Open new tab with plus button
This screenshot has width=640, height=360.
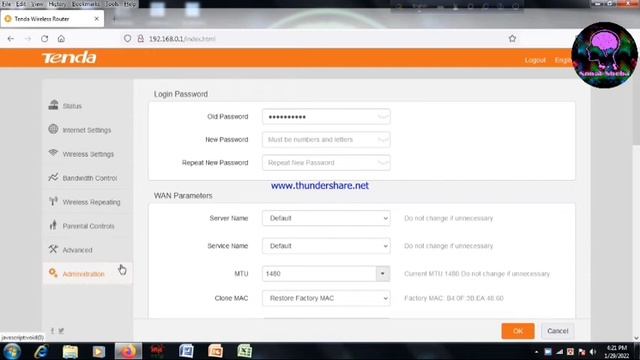pos(114,19)
